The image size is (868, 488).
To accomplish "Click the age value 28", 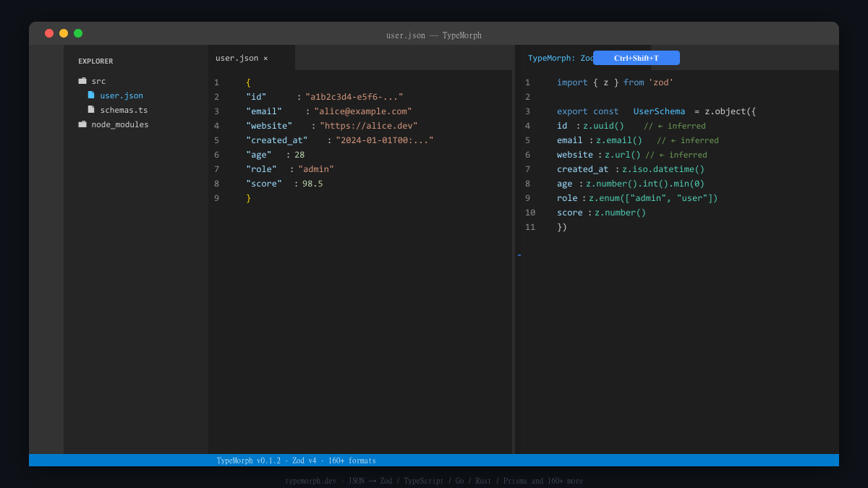I will pyautogui.click(x=299, y=155).
